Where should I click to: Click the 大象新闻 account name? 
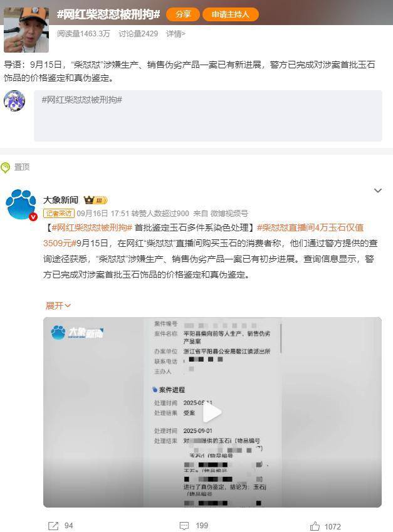[61, 200]
